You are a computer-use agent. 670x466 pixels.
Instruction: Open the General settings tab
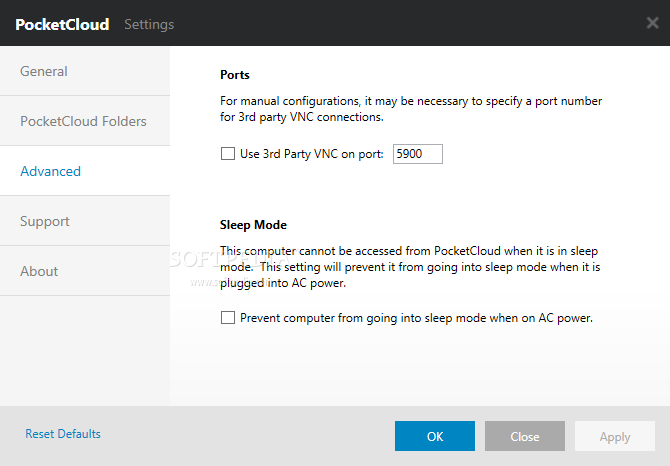85,71
